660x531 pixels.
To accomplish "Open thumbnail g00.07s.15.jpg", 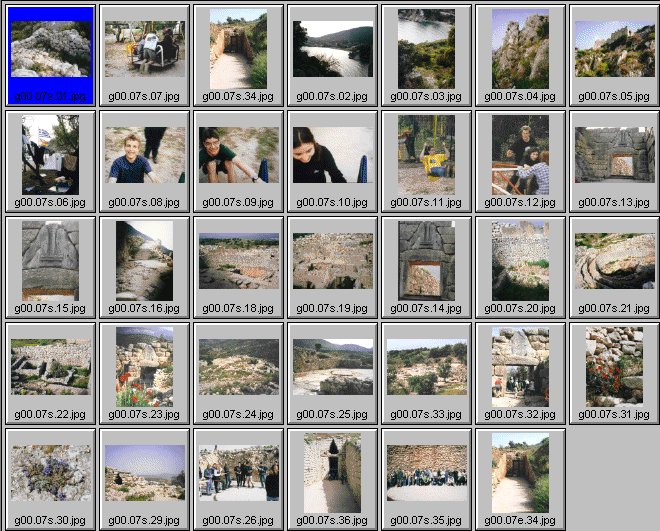I will [x=50, y=261].
